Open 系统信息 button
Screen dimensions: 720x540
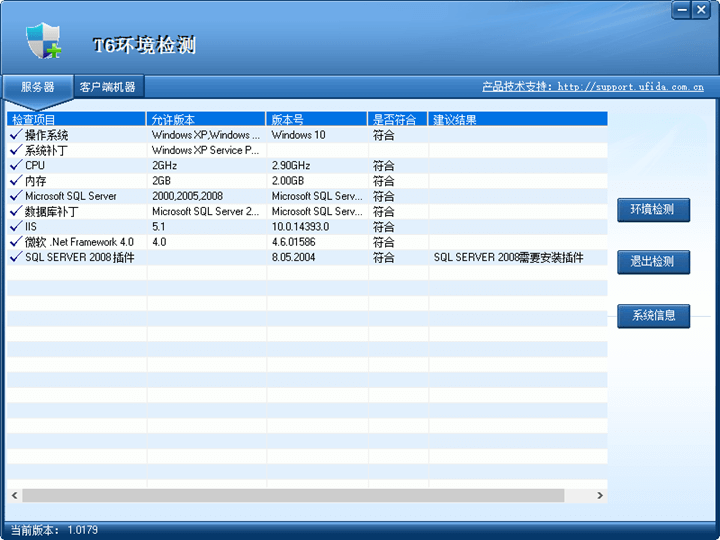point(653,316)
